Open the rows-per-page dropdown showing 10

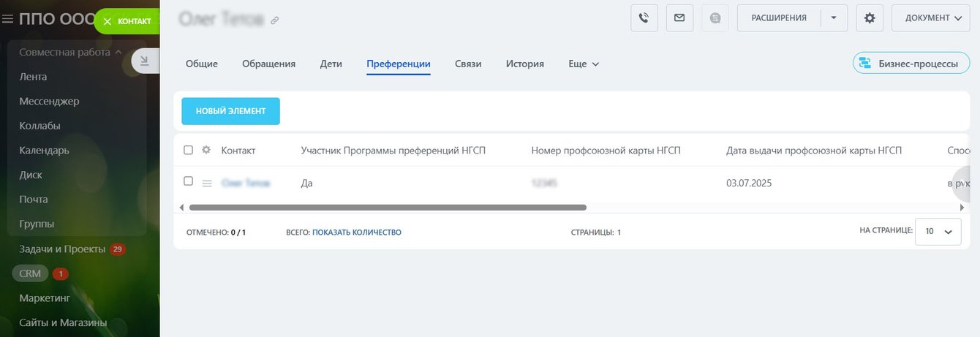pyautogui.click(x=938, y=231)
